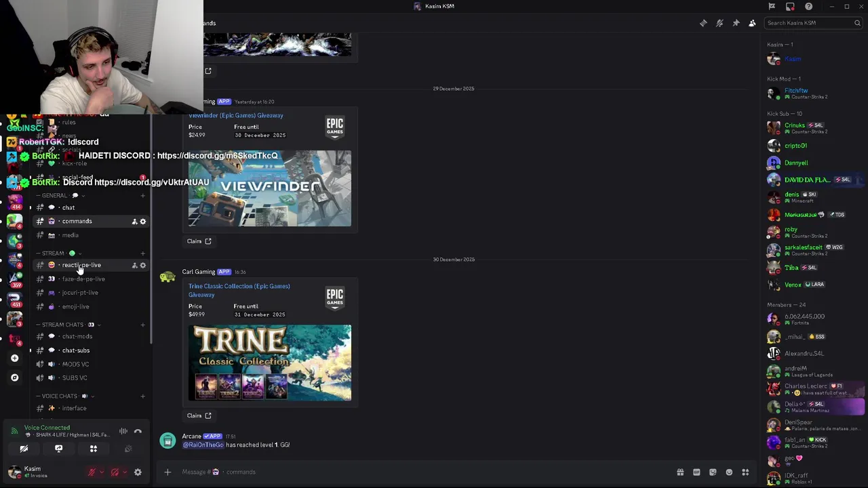The height and width of the screenshot is (488, 868).
Task: Open the faze-de-pe-live channel
Action: coord(91,279)
